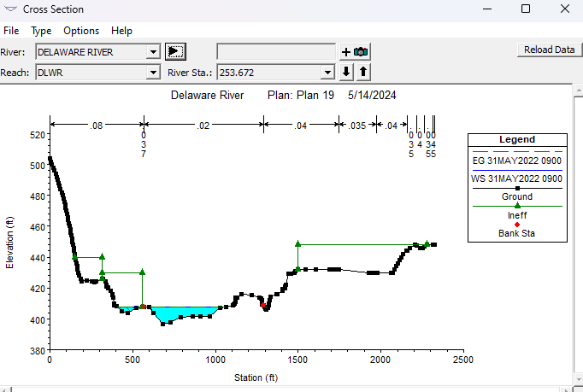
Task: Move to upstream station with up arrow
Action: 363,72
